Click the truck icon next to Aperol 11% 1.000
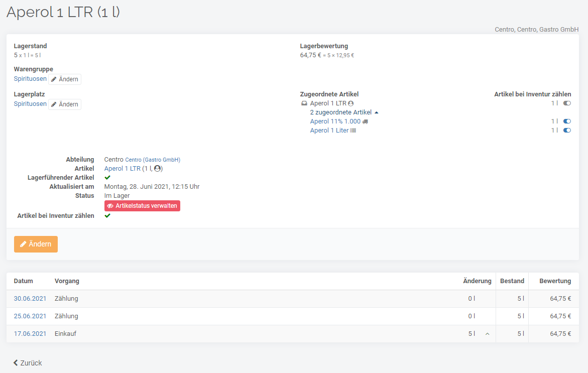 pos(365,121)
